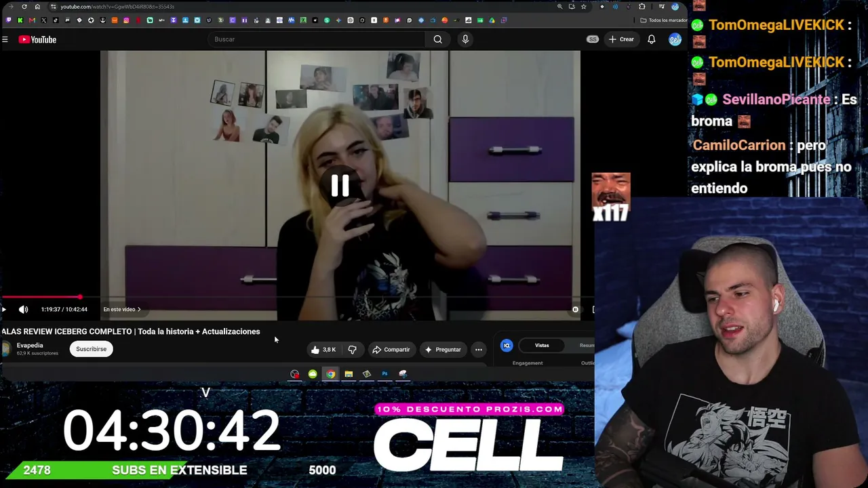
Task: Open browser zoom magnifier icon in address bar
Action: point(560,7)
